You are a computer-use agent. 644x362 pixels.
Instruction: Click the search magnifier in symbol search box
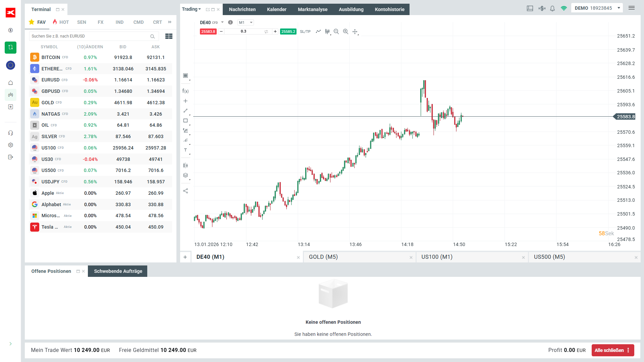[x=153, y=36]
